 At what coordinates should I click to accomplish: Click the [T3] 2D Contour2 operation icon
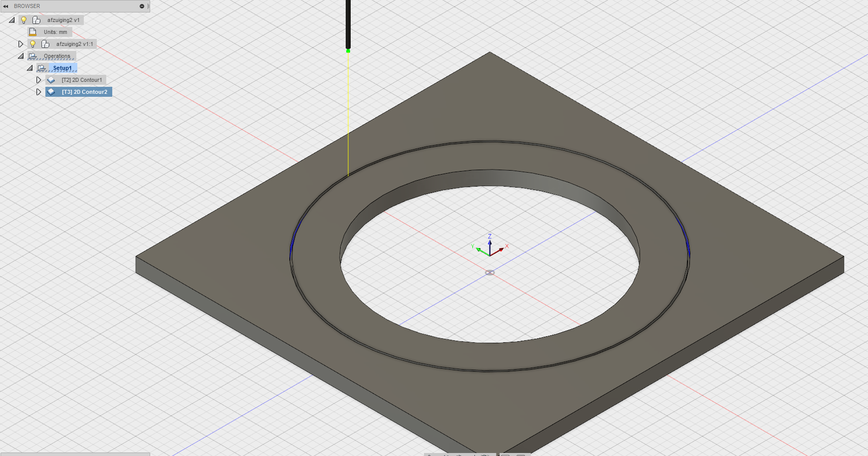click(x=51, y=92)
